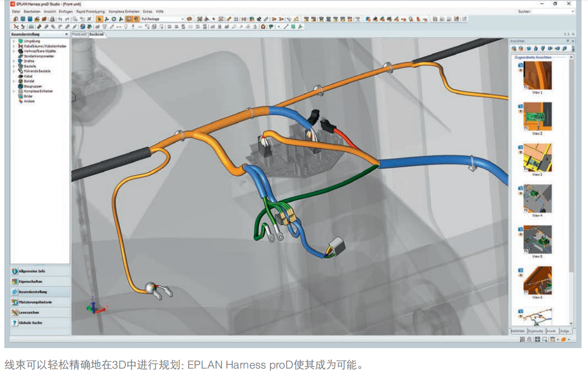Screen dimensions: 588x375
Task: Click the camera icon of View 3
Action: point(521,147)
